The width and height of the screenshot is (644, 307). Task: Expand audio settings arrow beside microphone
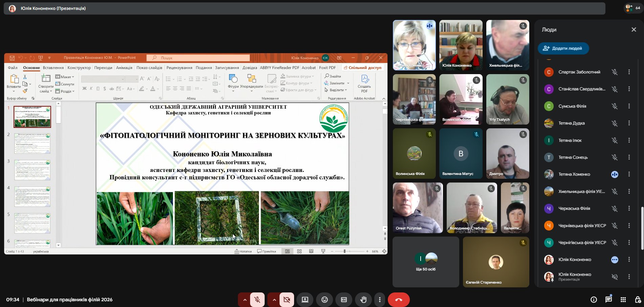tap(245, 300)
